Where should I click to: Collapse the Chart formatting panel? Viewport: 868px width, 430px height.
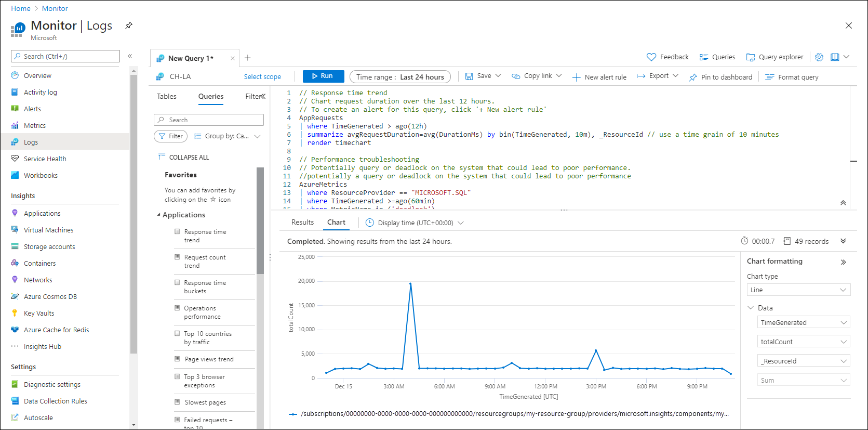pyautogui.click(x=843, y=262)
